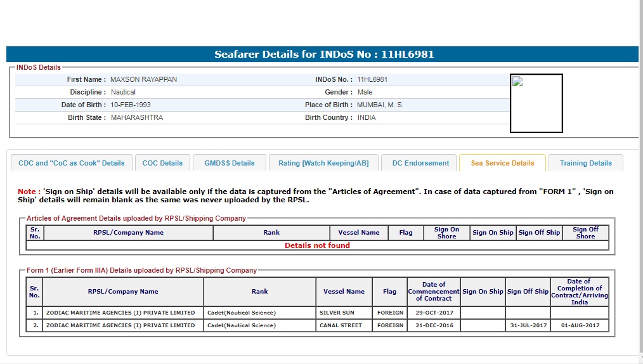Click the Seafarer Details header banner
Image resolution: width=643 pixels, height=364 pixels.
pyautogui.click(x=323, y=55)
